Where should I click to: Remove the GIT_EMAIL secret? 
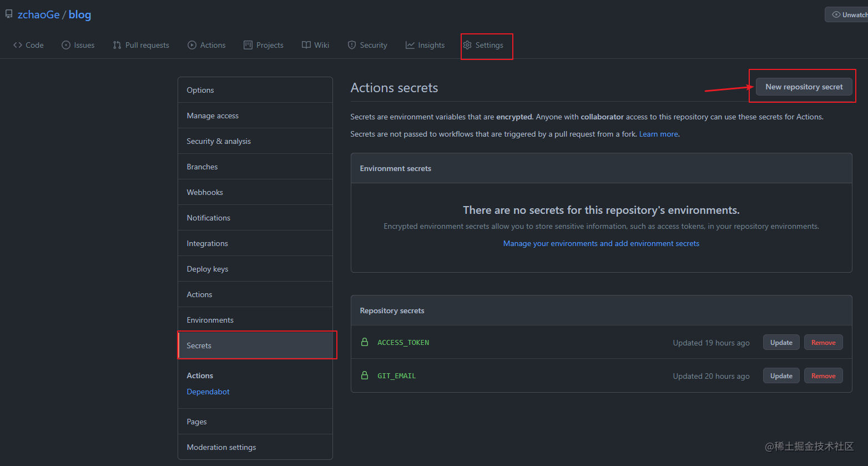tap(824, 375)
